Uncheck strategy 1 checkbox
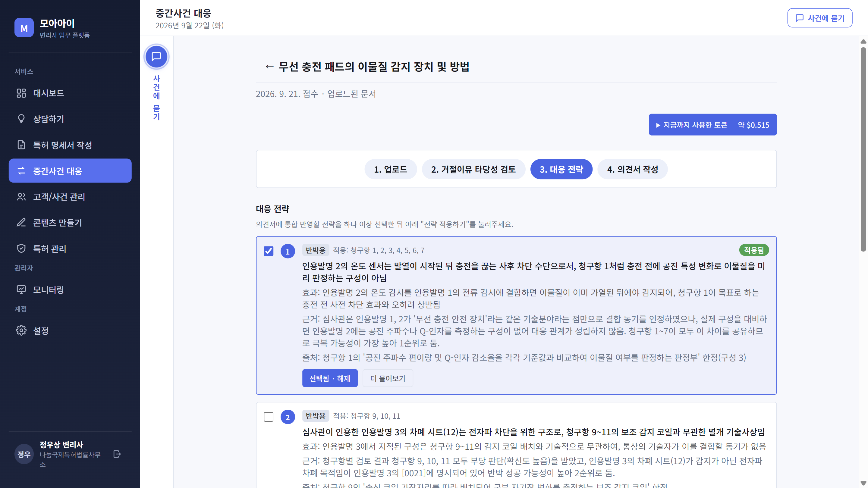Viewport: 868px width, 488px height. pos(269,251)
